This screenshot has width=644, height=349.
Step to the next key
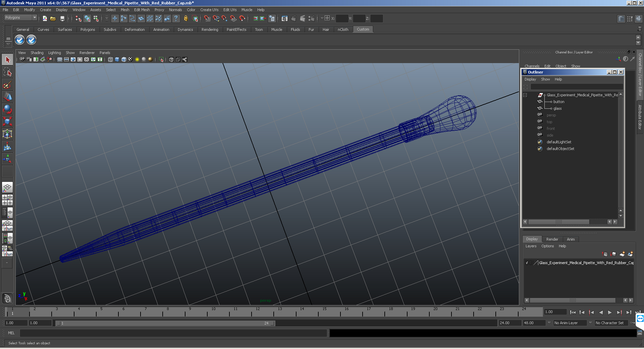pos(619,312)
